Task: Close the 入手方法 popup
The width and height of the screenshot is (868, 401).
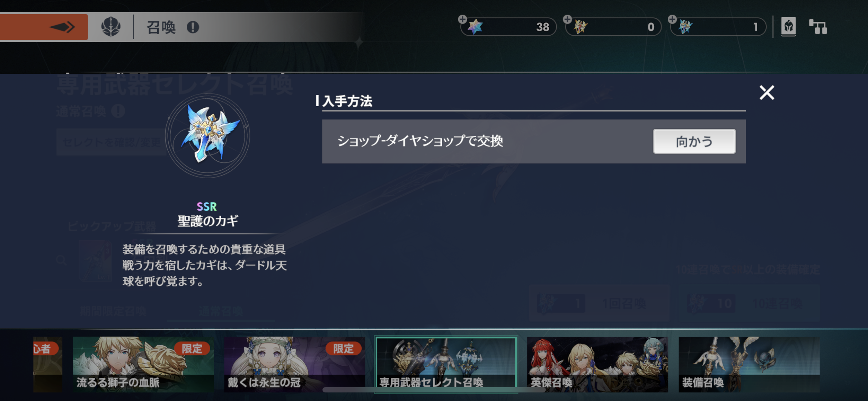Action: pyautogui.click(x=767, y=93)
